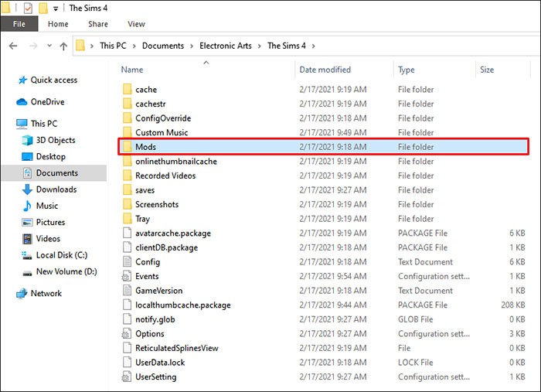Open 3D Objects in the sidebar
This screenshot has width=541, height=392.
56,140
